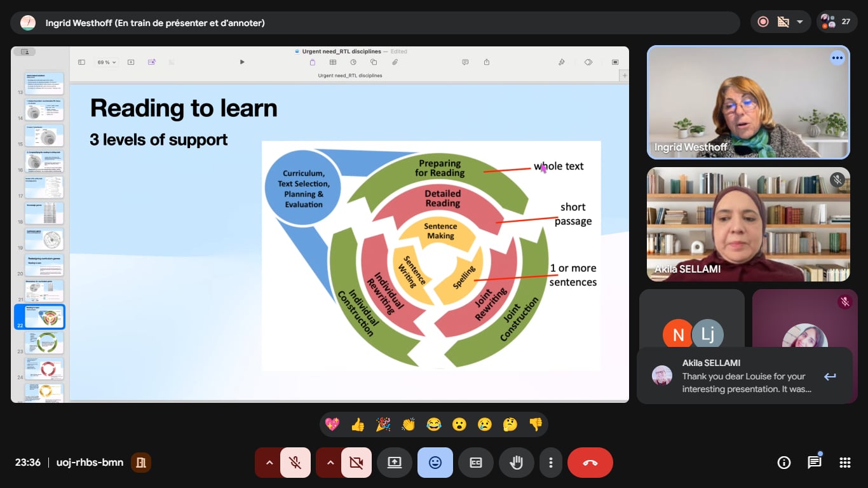Viewport: 868px width, 488px height.
Task: Click the Present screen icon
Action: pyautogui.click(x=394, y=463)
